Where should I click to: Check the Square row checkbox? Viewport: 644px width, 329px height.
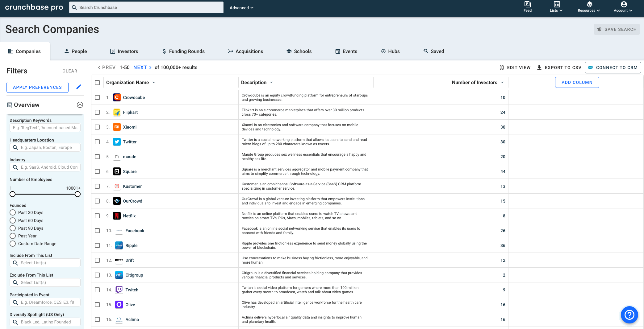[x=97, y=171]
